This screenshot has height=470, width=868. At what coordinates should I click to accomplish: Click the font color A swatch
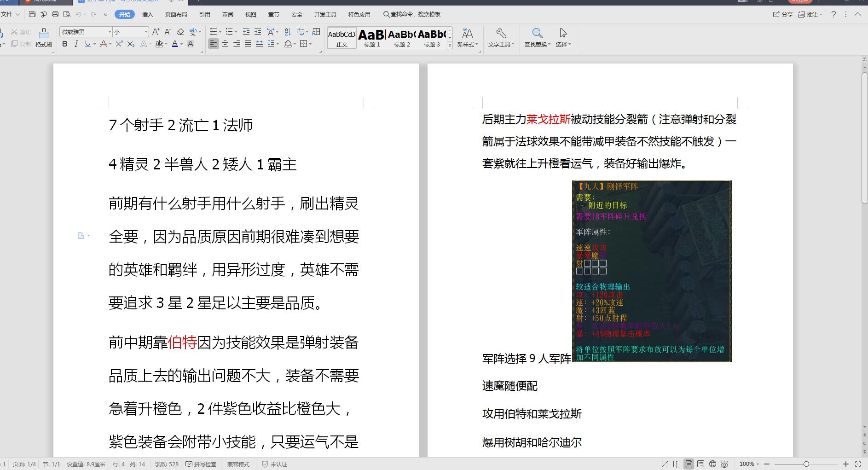click(174, 44)
